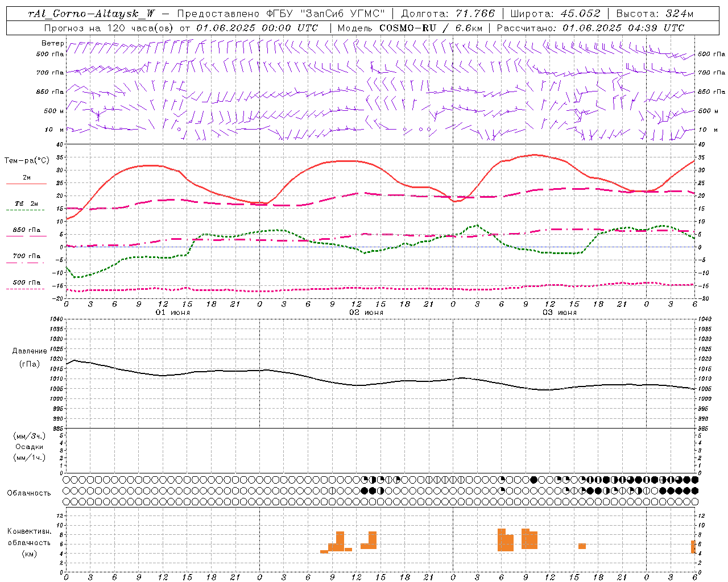This screenshot has height=582, width=728.
Task: Click the 02 июня date label
Action: point(366,313)
